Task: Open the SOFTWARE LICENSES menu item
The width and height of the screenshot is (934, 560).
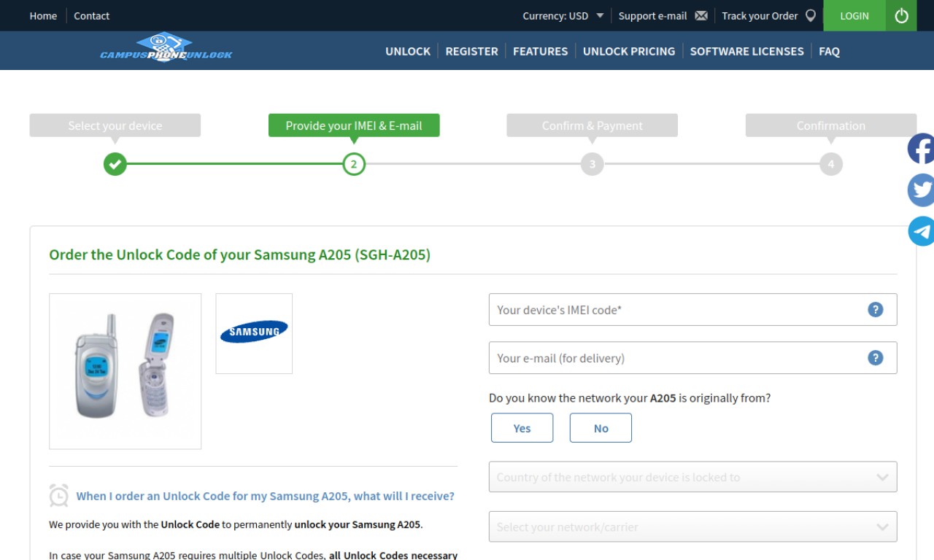Action: (x=746, y=51)
